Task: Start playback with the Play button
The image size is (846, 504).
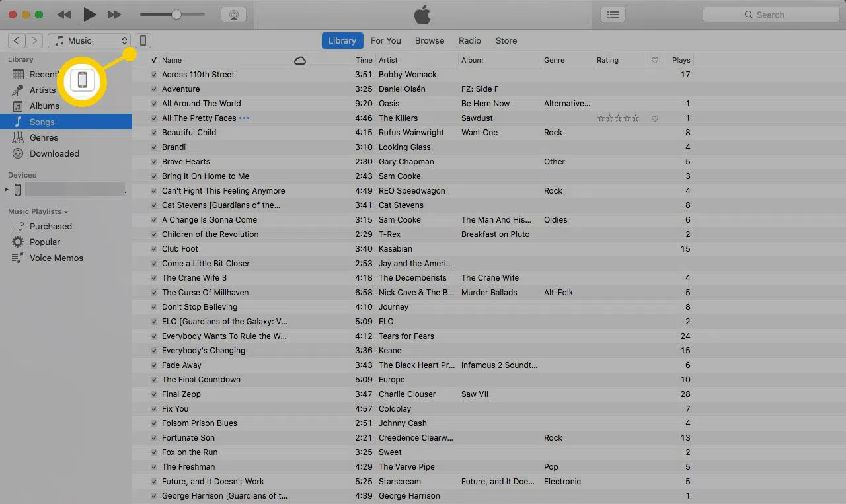Action: pos(90,15)
